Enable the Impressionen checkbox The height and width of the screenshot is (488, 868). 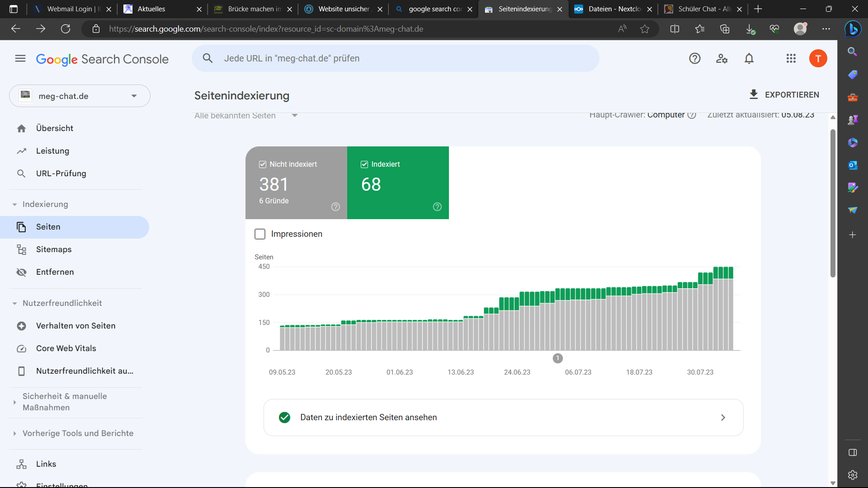pyautogui.click(x=260, y=234)
